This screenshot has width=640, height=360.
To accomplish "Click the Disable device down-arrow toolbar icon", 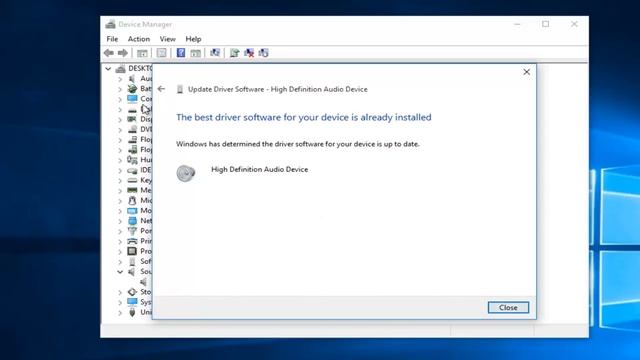I will click(264, 53).
